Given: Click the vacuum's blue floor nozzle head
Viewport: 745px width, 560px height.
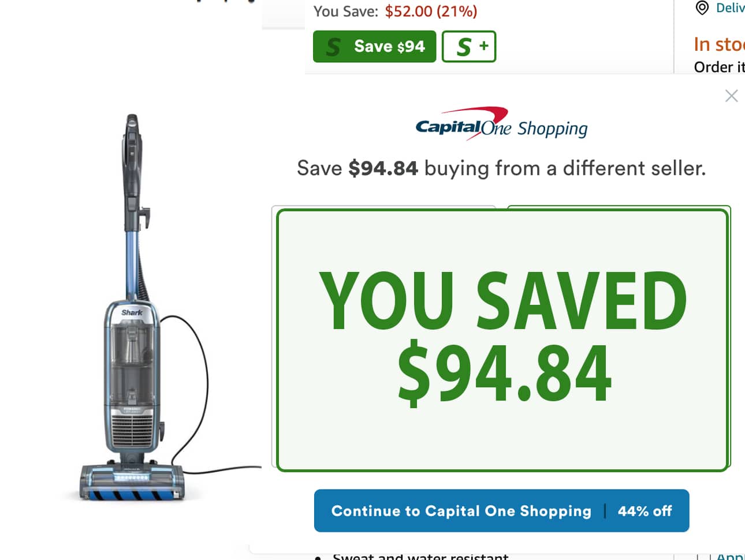Looking at the screenshot, I should tap(132, 484).
